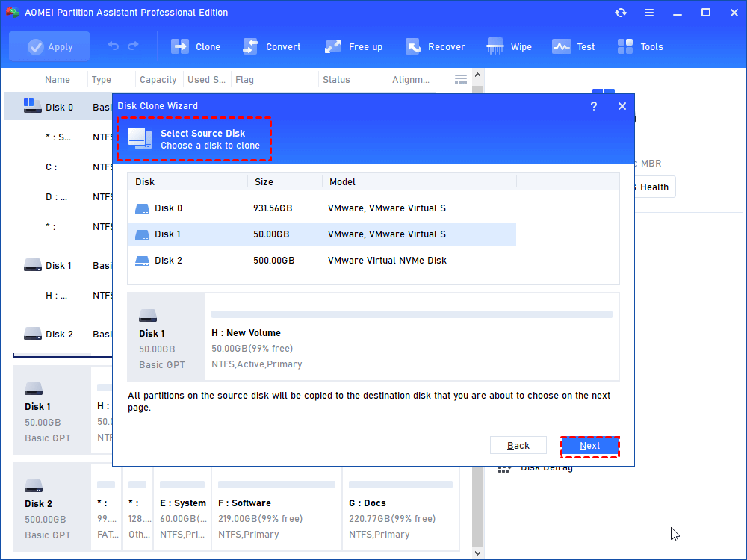The width and height of the screenshot is (747, 560).
Task: Click the undo arrow icon
Action: click(114, 46)
